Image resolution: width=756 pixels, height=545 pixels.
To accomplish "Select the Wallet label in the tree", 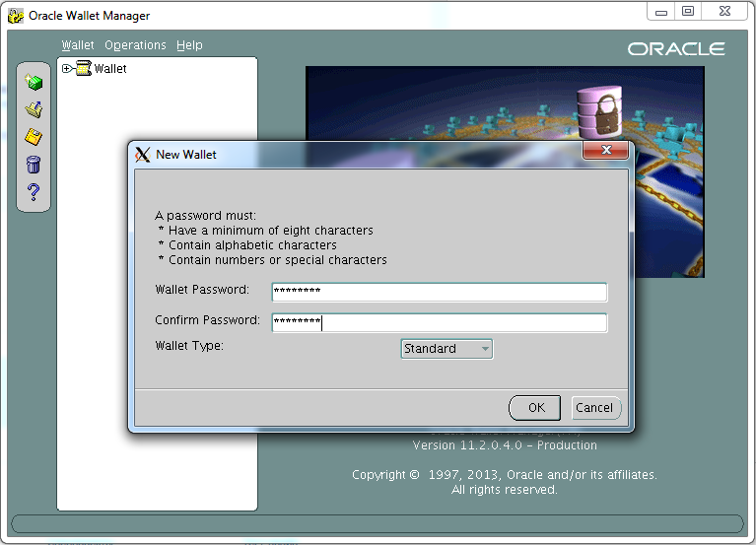I will tap(110, 69).
